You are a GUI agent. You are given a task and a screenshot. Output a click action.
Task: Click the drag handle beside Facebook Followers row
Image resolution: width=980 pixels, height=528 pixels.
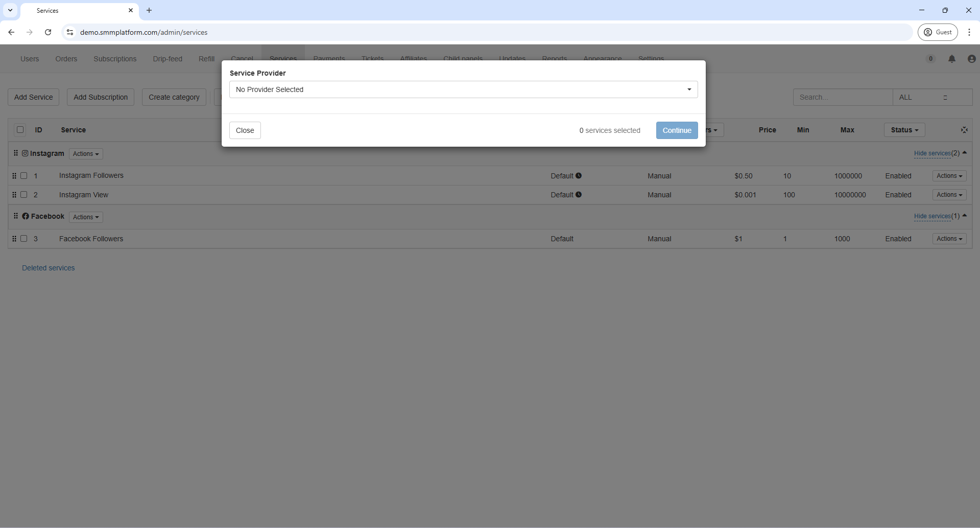[x=14, y=239]
